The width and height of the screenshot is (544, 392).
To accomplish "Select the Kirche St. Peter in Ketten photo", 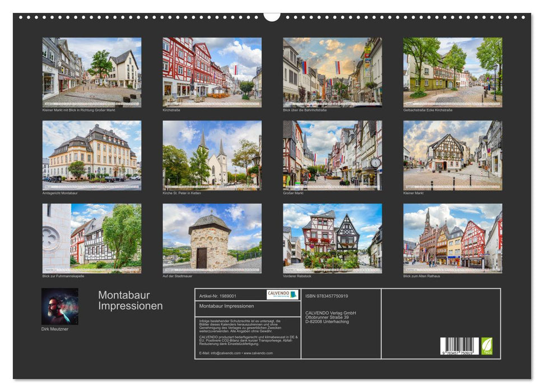I will 212,156.
